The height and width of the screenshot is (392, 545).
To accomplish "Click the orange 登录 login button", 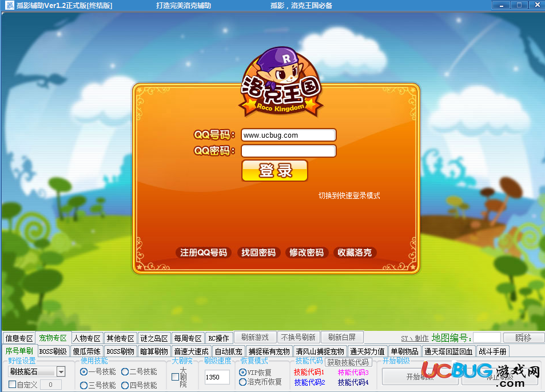I will (275, 170).
